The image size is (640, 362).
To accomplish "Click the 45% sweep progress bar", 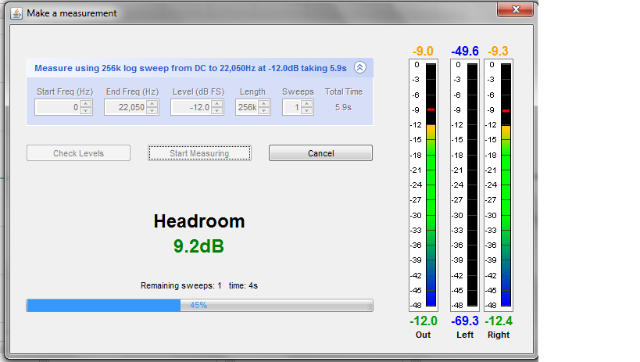I will (x=200, y=305).
